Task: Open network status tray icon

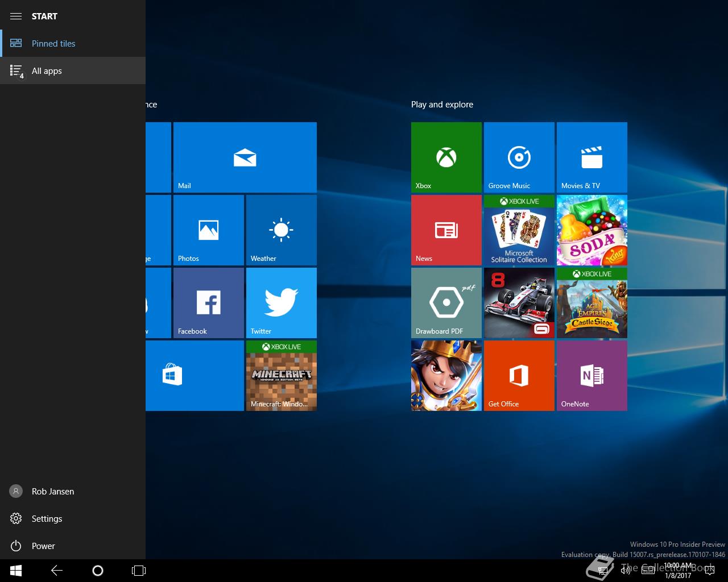Action: (603, 571)
